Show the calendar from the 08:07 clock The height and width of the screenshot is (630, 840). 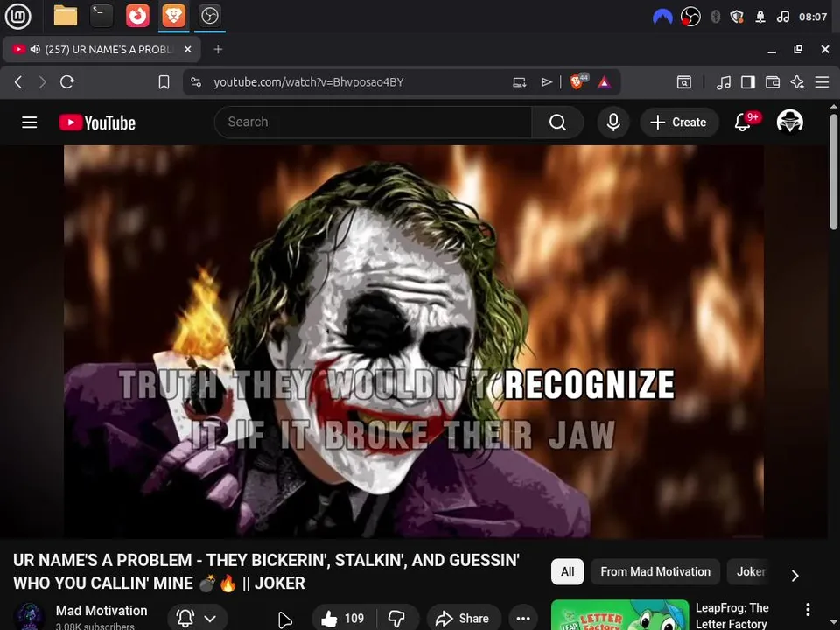813,17
